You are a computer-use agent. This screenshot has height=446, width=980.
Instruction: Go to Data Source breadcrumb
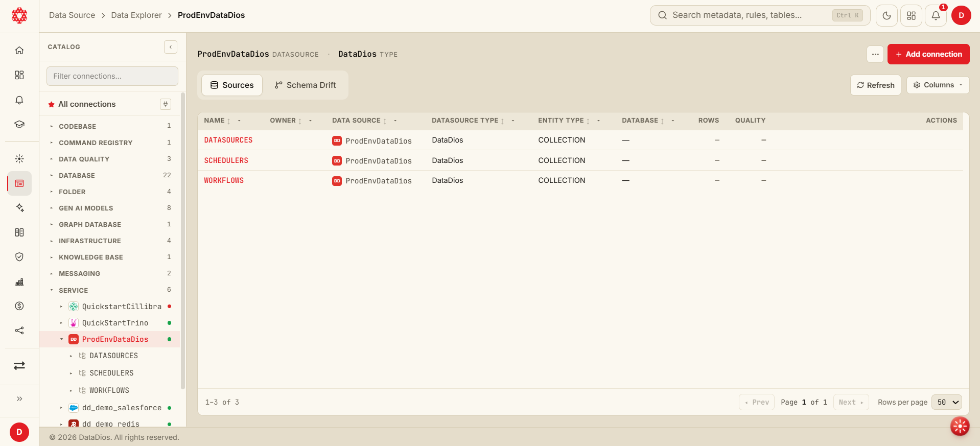pos(72,15)
